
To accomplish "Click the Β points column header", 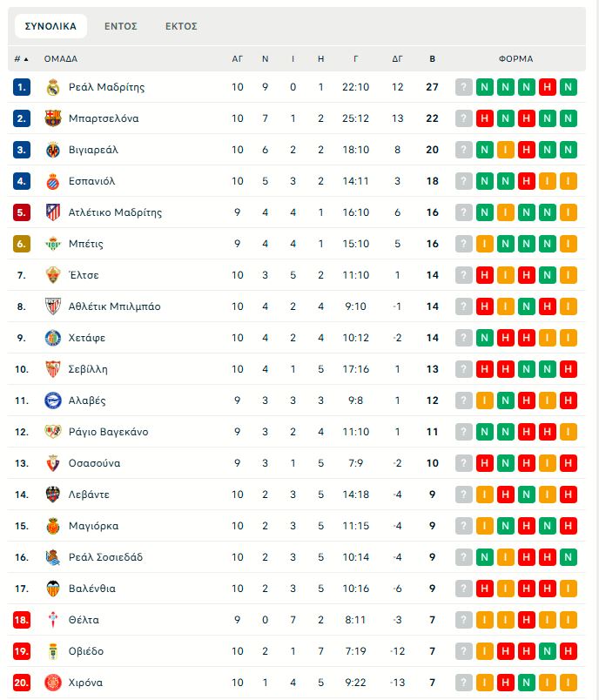I will tap(433, 59).
